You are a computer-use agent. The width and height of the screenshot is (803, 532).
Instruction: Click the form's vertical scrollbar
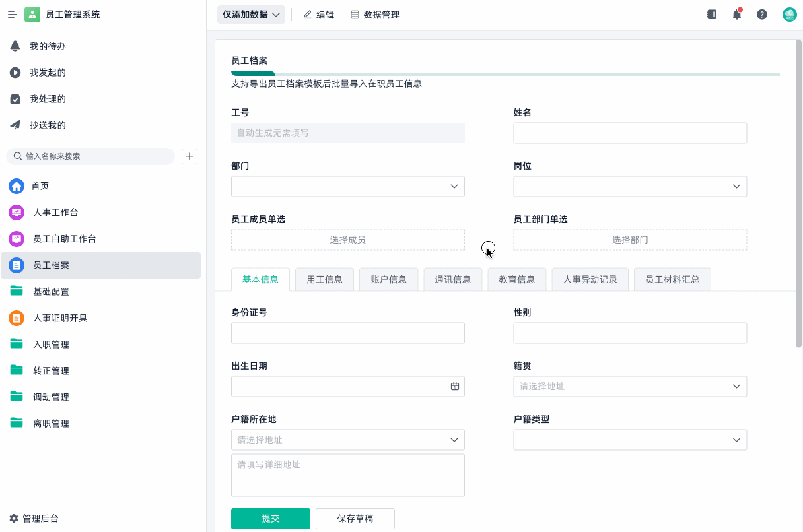(799, 193)
